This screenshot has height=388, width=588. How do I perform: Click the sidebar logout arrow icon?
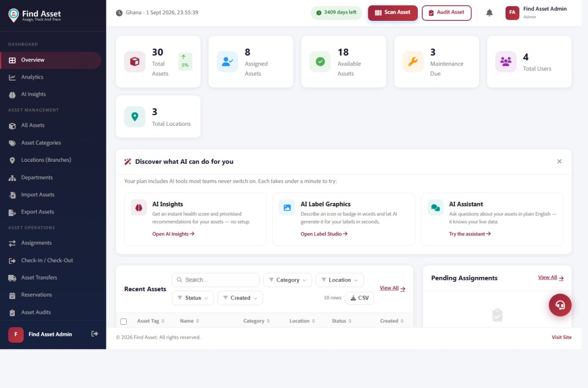click(x=95, y=334)
